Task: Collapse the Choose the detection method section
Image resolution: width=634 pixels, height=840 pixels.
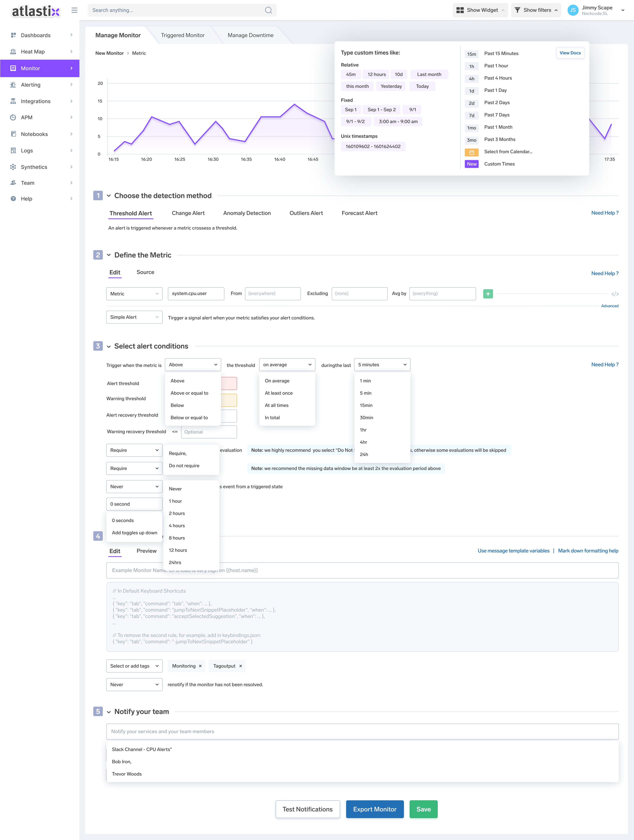Action: pos(109,196)
